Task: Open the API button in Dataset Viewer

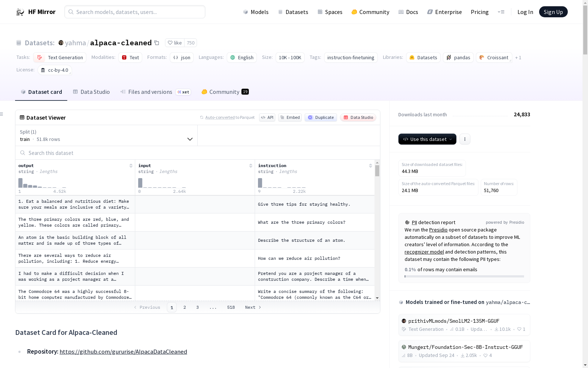Action: 267,117
